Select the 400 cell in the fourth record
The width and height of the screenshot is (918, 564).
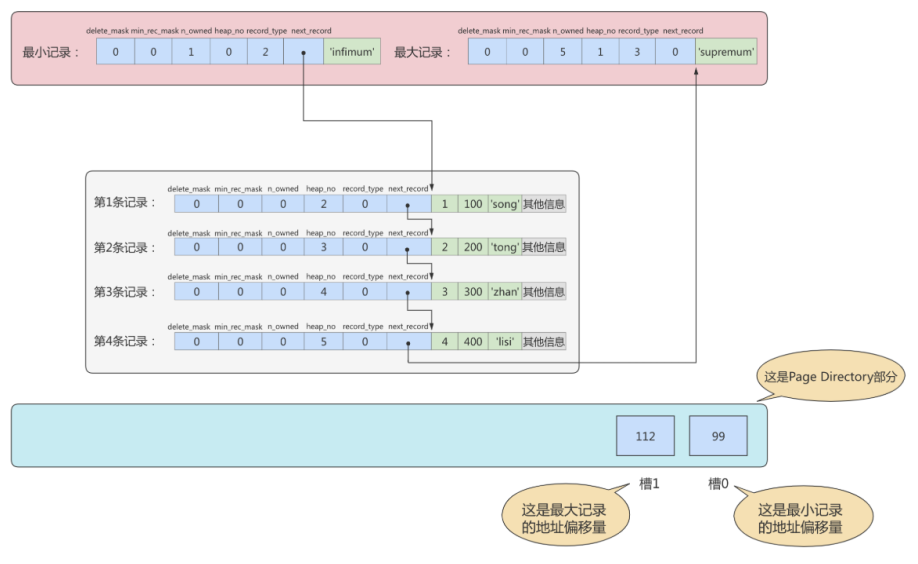(x=472, y=341)
